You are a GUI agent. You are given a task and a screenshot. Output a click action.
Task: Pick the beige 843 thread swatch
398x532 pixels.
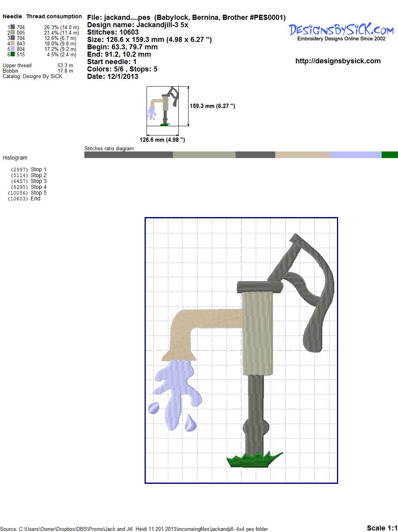click(x=13, y=43)
